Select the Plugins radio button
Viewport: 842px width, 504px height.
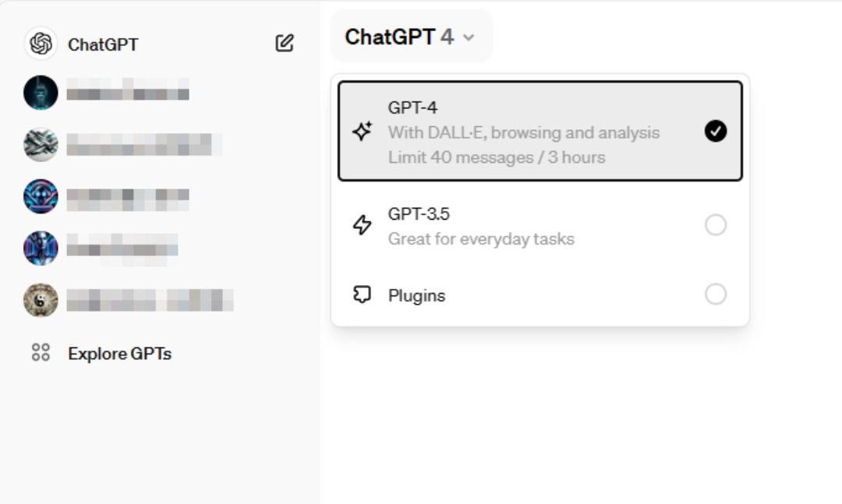(716, 295)
